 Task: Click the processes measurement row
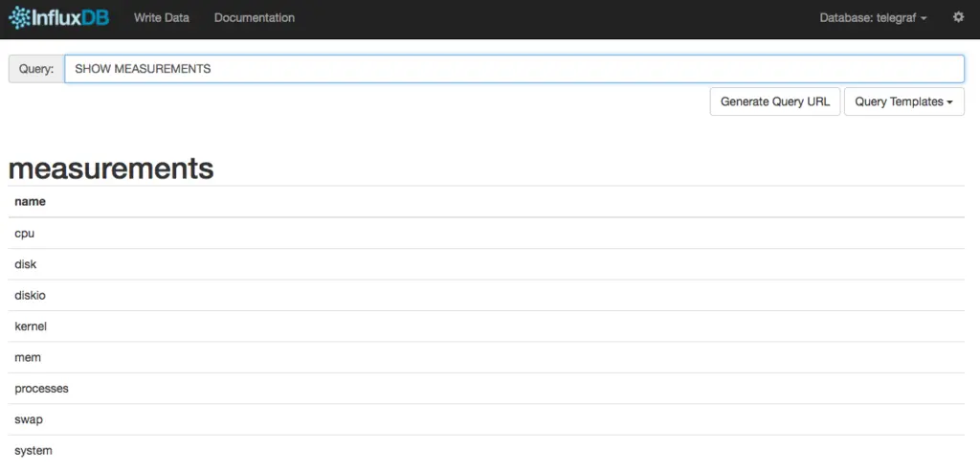click(41, 389)
